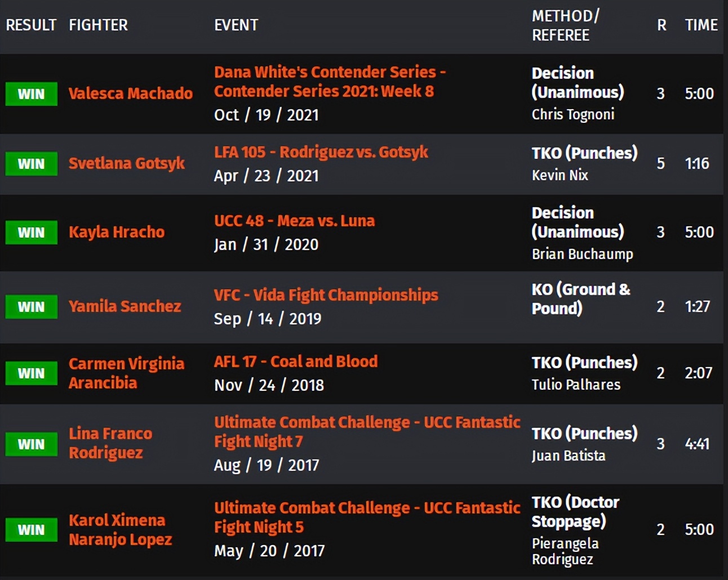Click the WIN badge beside Yamila Sanchez

[x=32, y=307]
